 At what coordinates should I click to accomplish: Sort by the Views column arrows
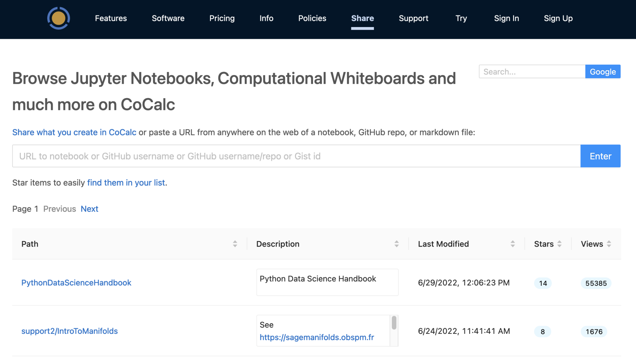pyautogui.click(x=609, y=244)
